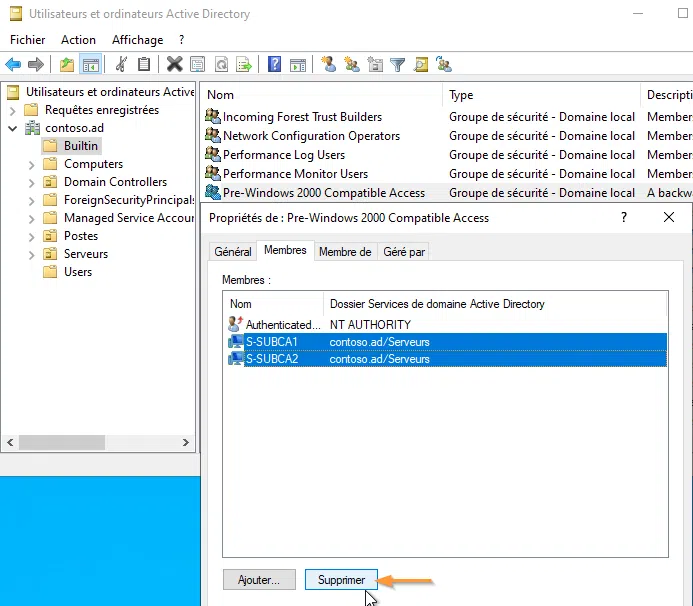Click the Cut scissors toolbar icon

click(121, 65)
